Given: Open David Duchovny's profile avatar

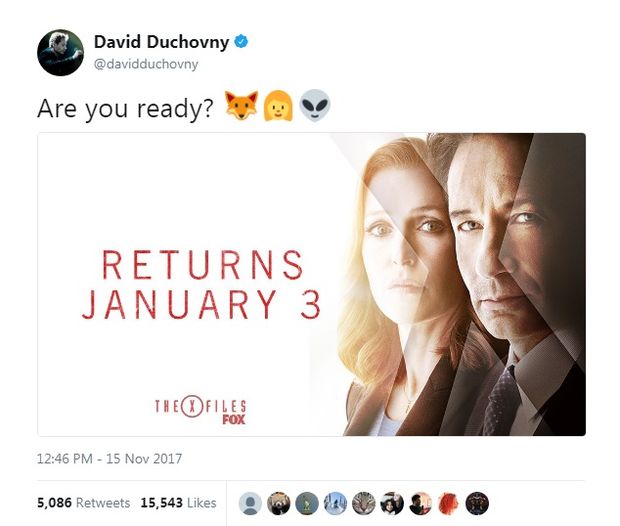Looking at the screenshot, I should (60, 53).
